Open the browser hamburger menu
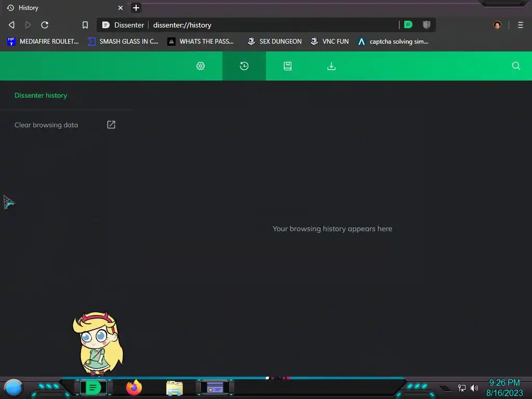Image resolution: width=532 pixels, height=399 pixels. [x=521, y=25]
